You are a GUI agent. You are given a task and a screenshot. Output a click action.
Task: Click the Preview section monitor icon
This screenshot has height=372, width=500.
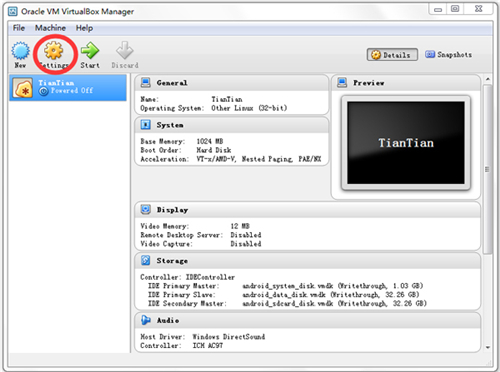point(342,82)
